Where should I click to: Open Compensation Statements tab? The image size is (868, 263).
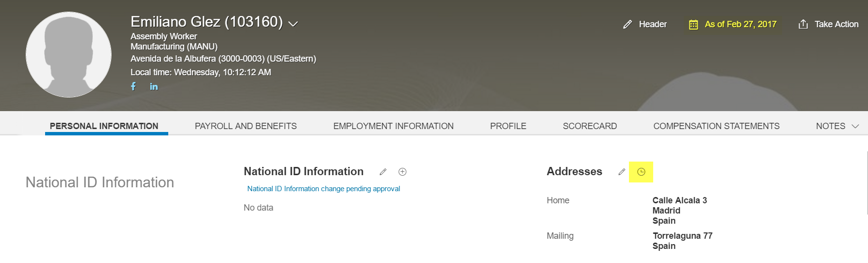pos(716,126)
